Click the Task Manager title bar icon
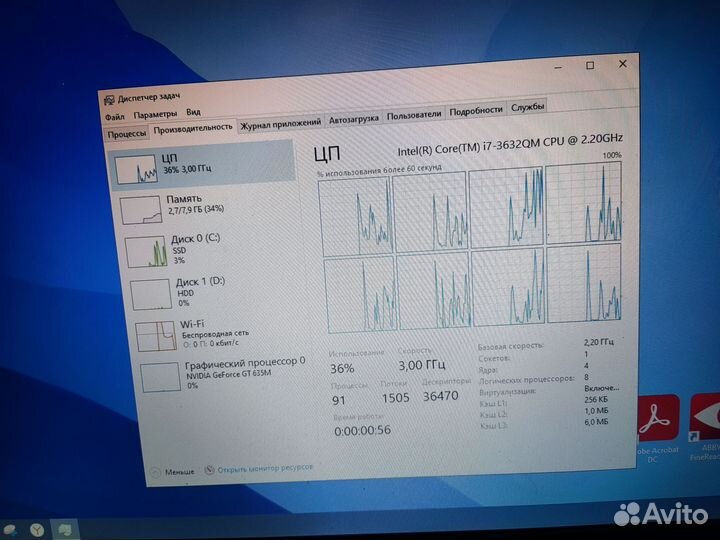Image resolution: width=720 pixels, height=540 pixels. click(109, 100)
